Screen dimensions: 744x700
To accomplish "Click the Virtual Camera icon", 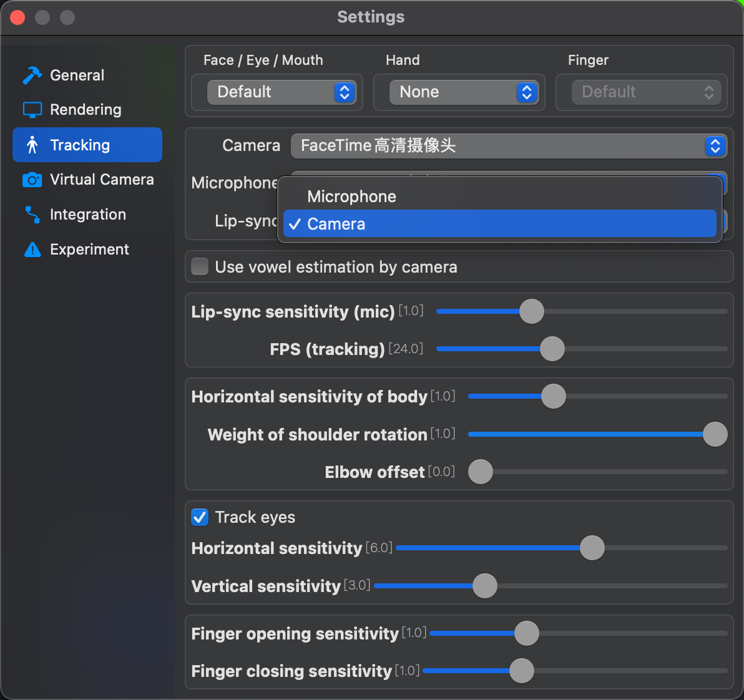I will coord(32,180).
